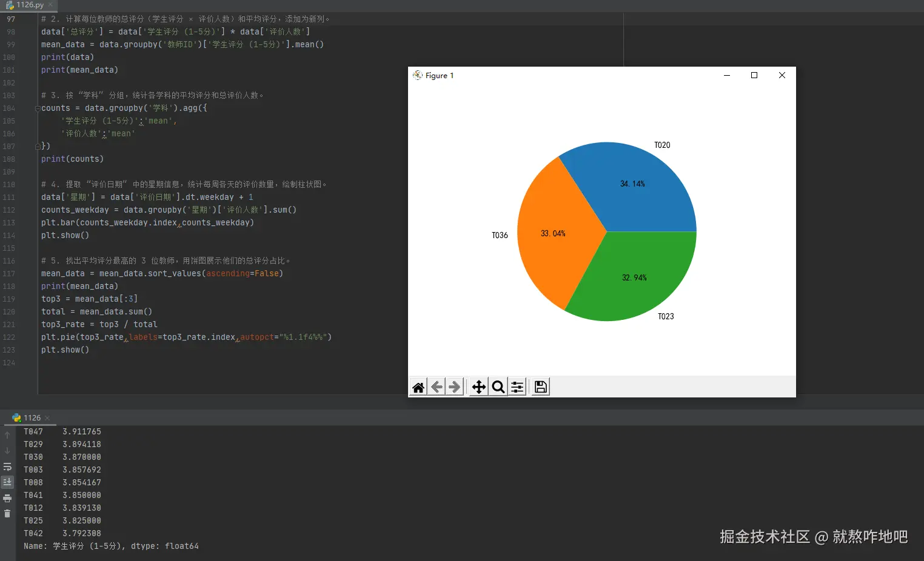Click line number 117 in the gutter
Viewport: 924px width, 561px height.
click(8, 274)
